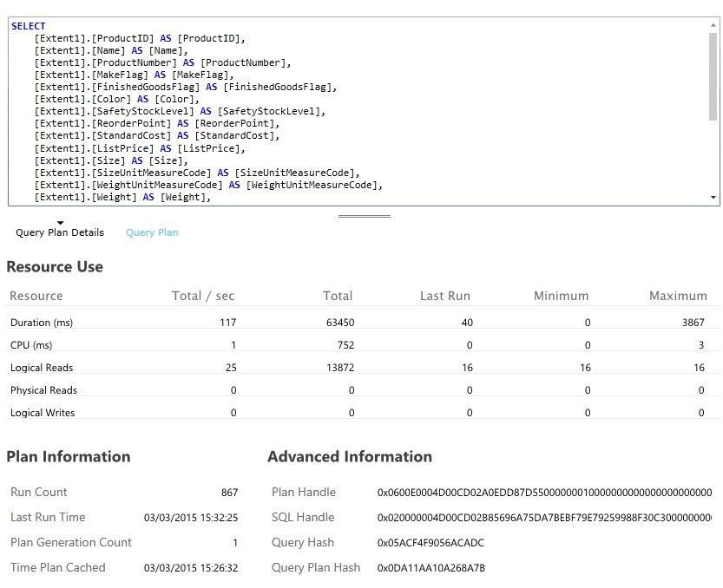Image resolution: width=723 pixels, height=588 pixels.
Task: Sort by the Total / sec column header
Action: pos(203,296)
